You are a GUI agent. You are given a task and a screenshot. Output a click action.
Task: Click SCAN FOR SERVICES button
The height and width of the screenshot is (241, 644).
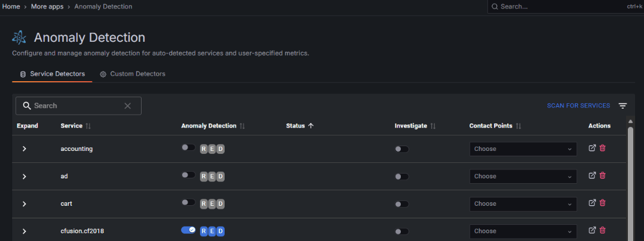[x=578, y=106]
